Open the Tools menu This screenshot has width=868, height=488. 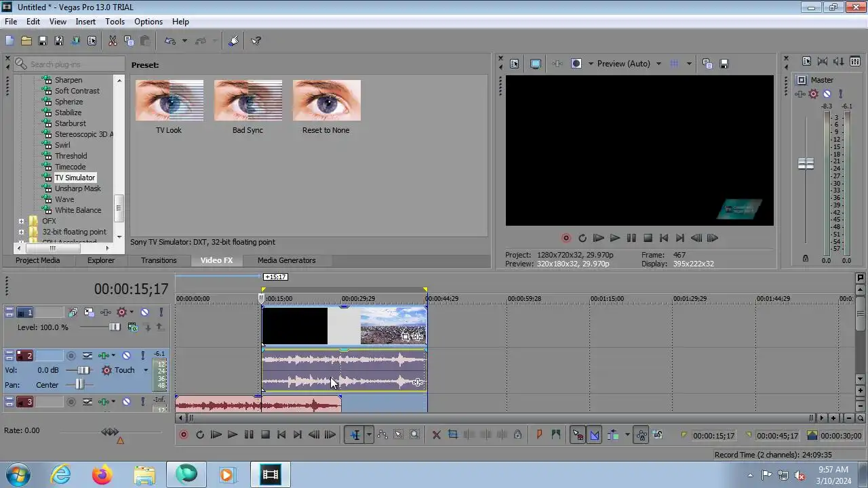tap(115, 22)
